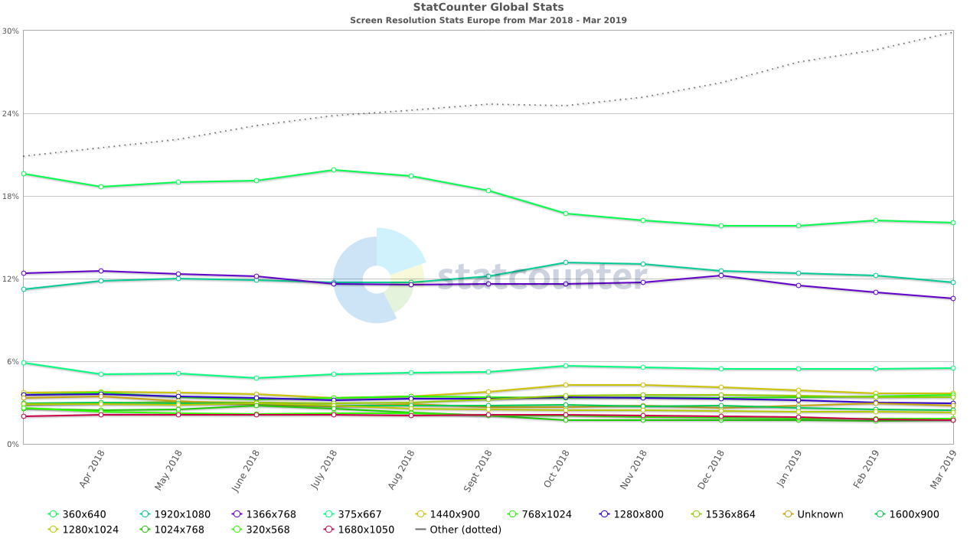Image resolution: width=980 pixels, height=551 pixels.
Task: Click the StatCounter Global Stats chart title
Action: (488, 8)
